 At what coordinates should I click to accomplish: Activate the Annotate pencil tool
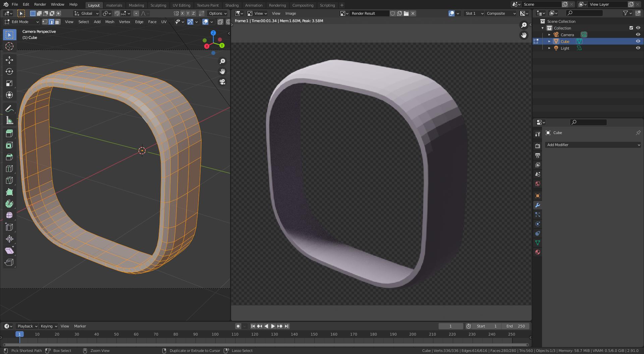click(9, 109)
